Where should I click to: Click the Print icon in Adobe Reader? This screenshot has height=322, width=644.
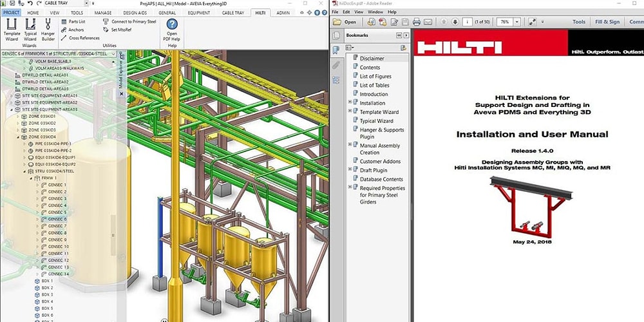[417, 22]
